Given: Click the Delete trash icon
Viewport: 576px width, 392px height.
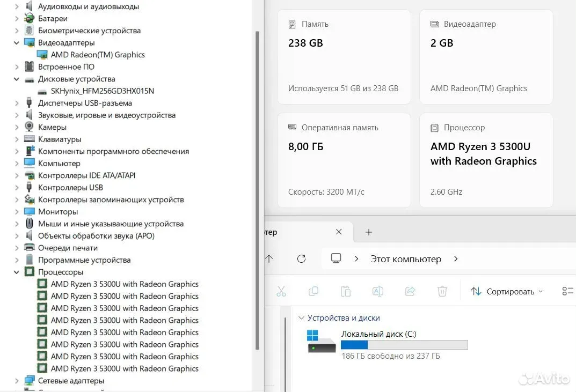Looking at the screenshot, I should [x=442, y=291].
